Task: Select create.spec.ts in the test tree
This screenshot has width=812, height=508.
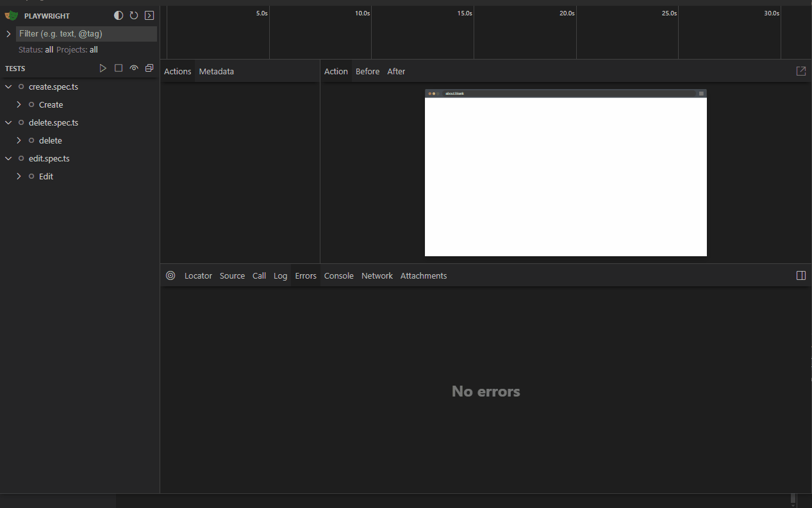Action: pyautogui.click(x=53, y=86)
